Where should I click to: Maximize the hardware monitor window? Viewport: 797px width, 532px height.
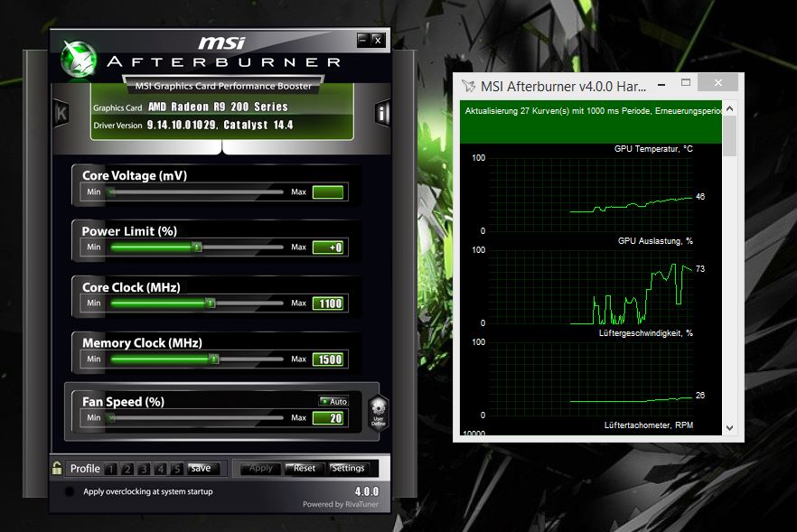tap(686, 82)
